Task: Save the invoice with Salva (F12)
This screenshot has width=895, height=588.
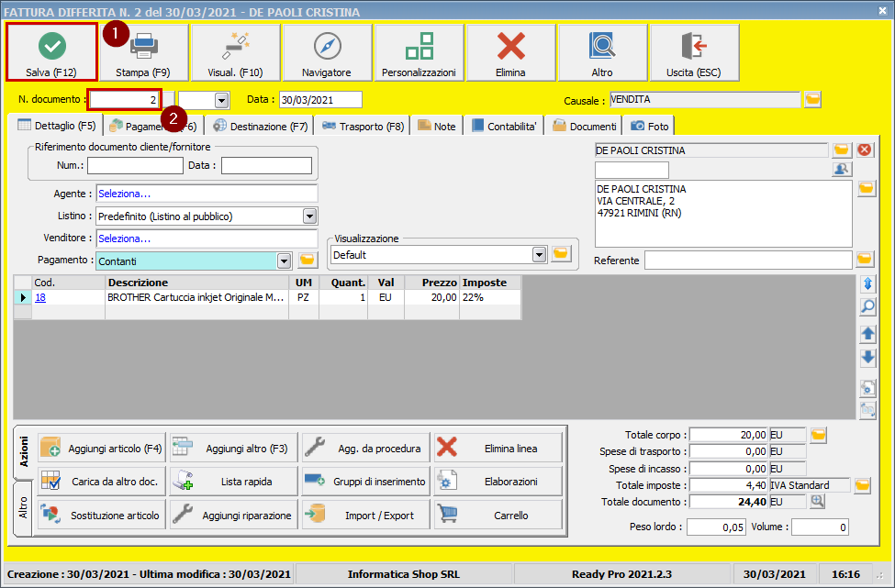Action: [x=51, y=52]
